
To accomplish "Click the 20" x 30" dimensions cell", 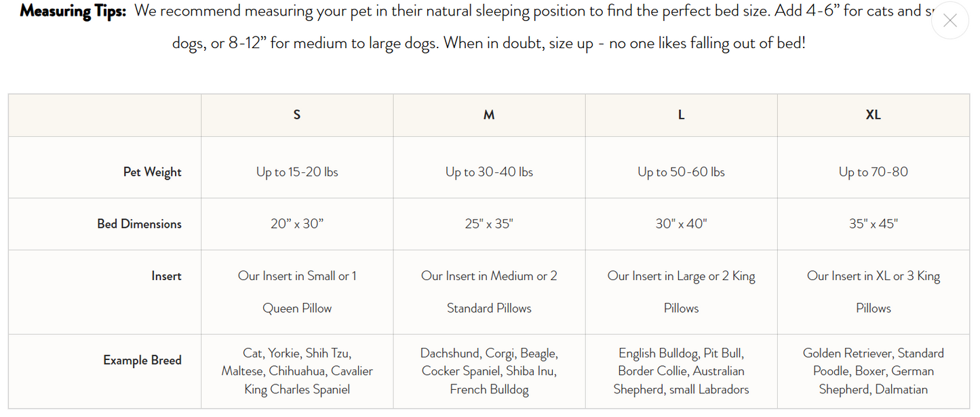I will click(297, 224).
